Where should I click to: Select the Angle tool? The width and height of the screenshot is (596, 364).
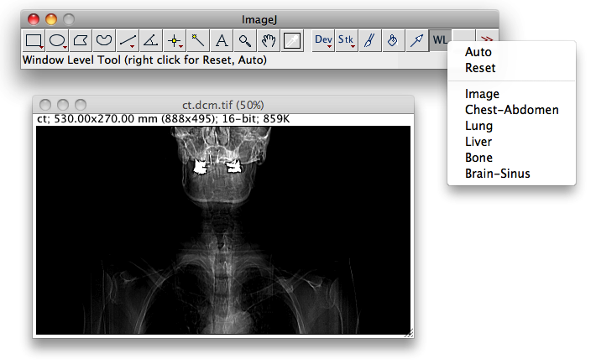[151, 40]
